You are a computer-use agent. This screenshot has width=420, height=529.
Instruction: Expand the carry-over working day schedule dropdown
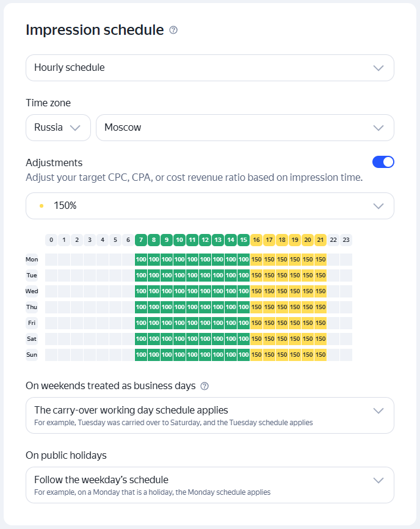(x=210, y=415)
